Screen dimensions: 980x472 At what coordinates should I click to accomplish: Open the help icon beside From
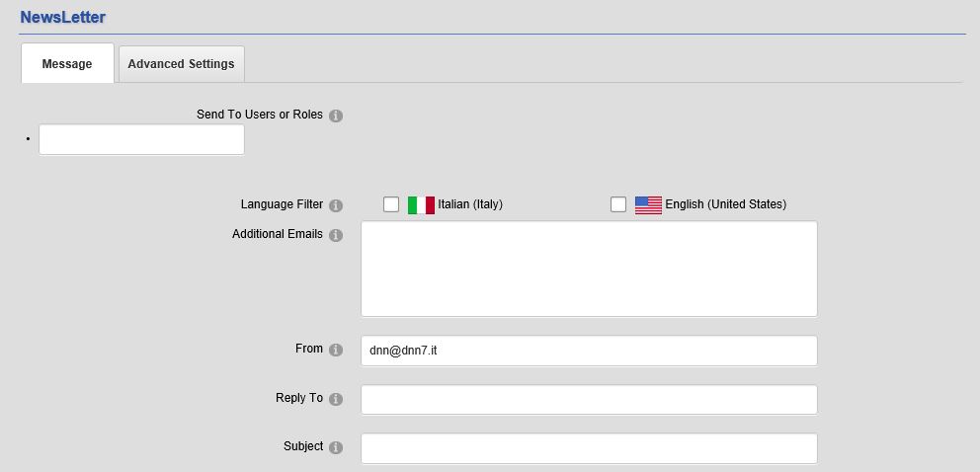336,350
